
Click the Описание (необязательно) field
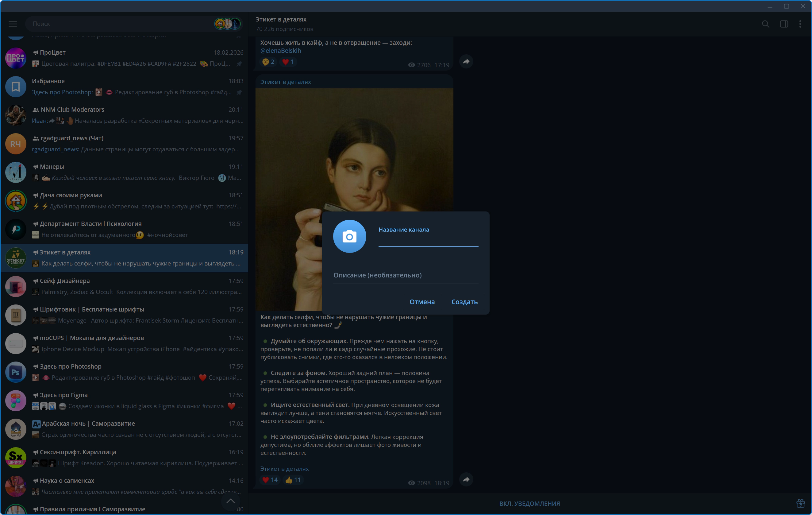pos(405,275)
